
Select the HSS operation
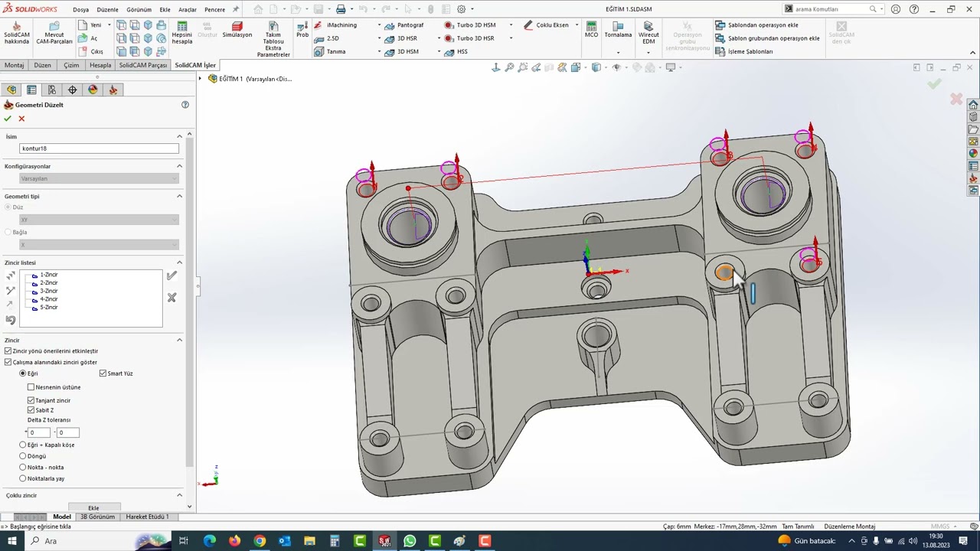coord(456,51)
